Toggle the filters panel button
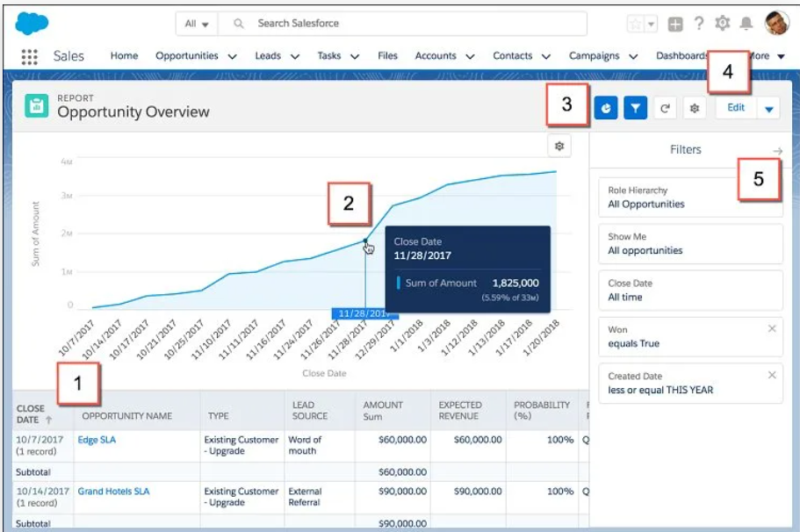This screenshot has width=800, height=532. (635, 108)
